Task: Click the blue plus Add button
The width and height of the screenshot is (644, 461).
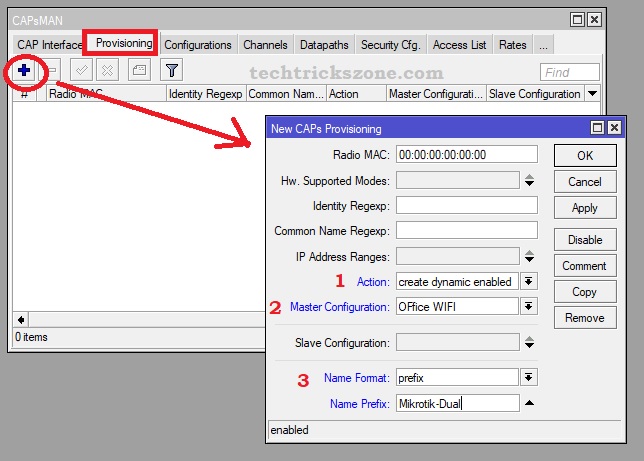Action: pyautogui.click(x=24, y=70)
